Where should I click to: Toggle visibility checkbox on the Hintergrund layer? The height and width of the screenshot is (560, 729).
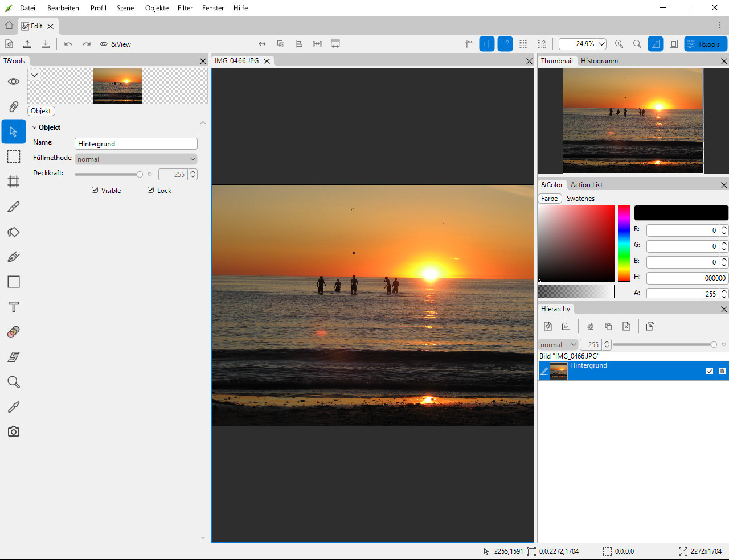click(x=710, y=371)
